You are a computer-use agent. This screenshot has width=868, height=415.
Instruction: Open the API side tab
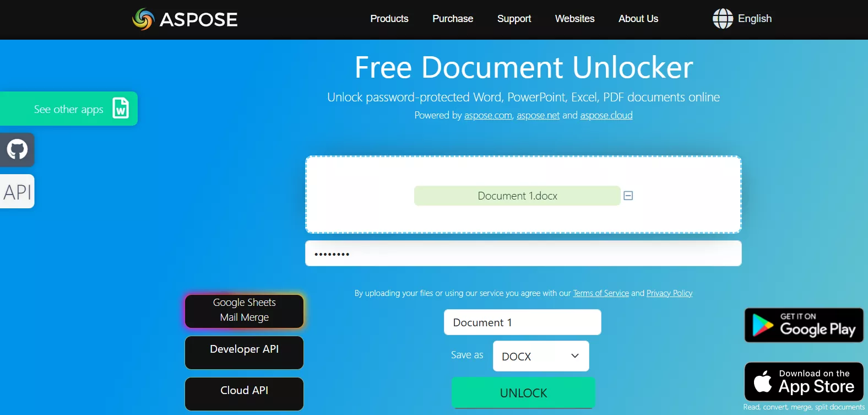[x=17, y=192]
